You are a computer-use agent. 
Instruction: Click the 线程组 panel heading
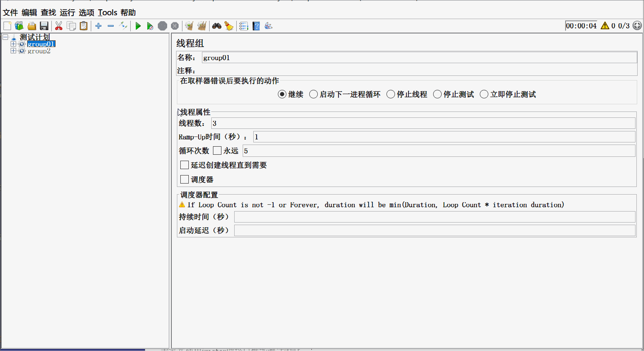[190, 43]
